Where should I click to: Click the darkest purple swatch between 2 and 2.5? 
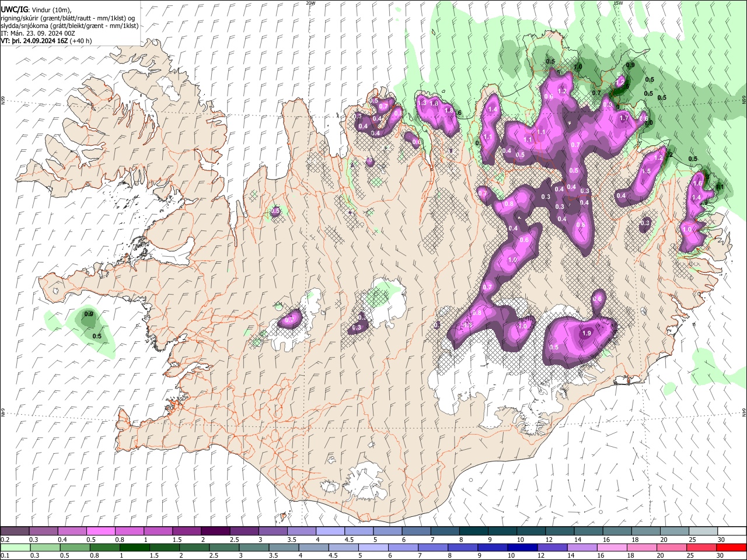pyautogui.click(x=215, y=531)
